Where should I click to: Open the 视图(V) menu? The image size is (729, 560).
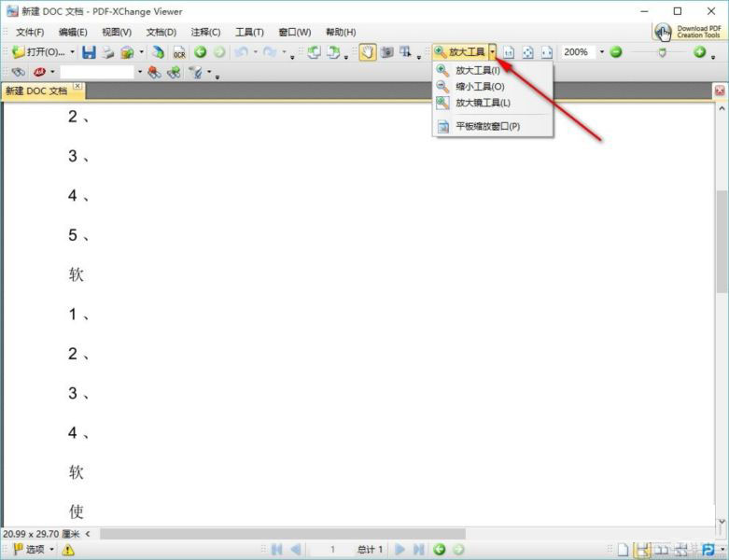[117, 32]
